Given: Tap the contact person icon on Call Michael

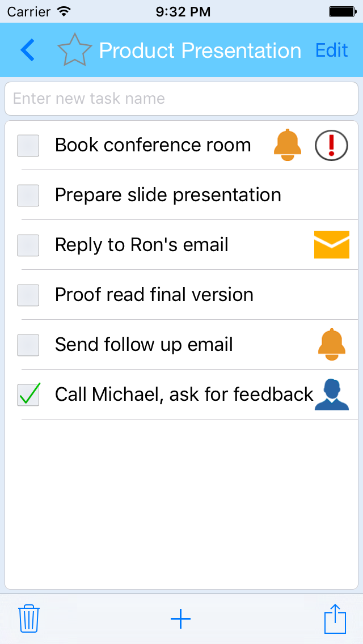Looking at the screenshot, I should (x=331, y=395).
